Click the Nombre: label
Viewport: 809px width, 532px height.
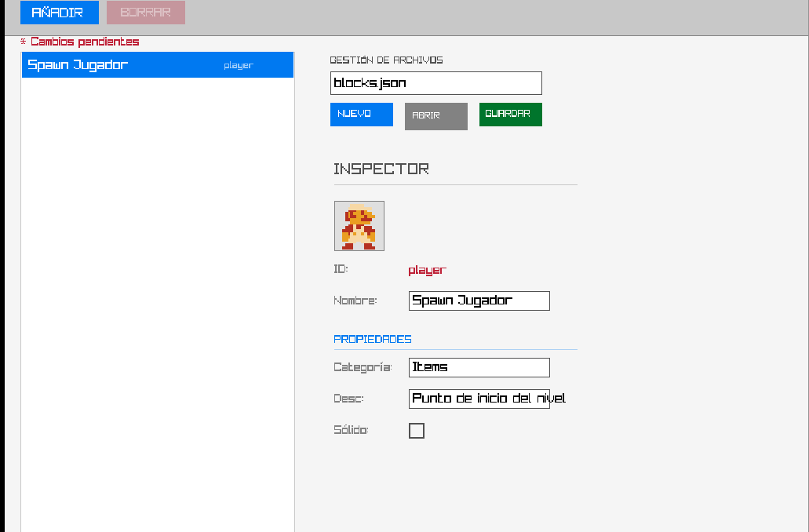point(355,301)
